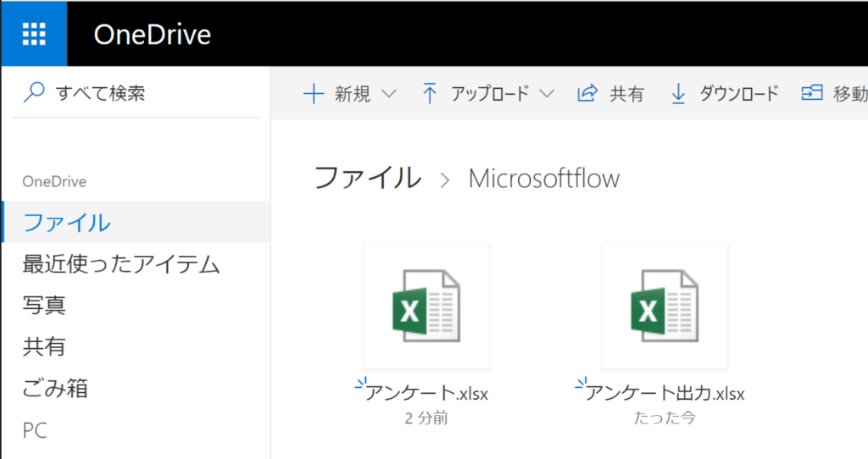The image size is (868, 459).
Task: Click the 移動 move icon
Action: coord(812,93)
